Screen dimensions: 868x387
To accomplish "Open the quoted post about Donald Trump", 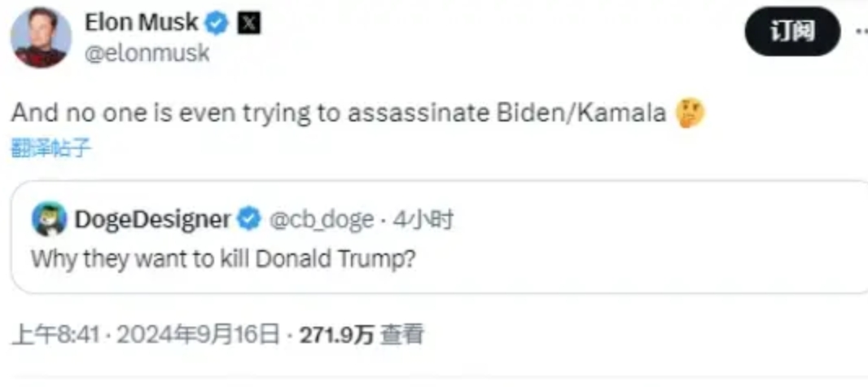I will tap(440, 237).
